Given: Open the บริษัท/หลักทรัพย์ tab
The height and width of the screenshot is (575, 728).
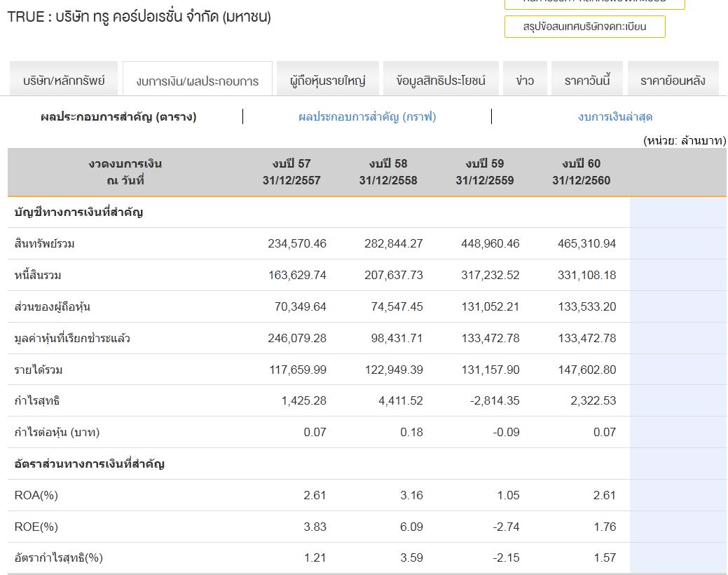Looking at the screenshot, I should coord(64,79).
